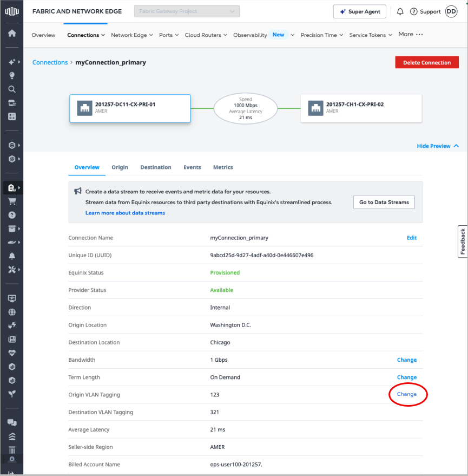
Task: Click the Connections breadcrumb link
Action: (x=50, y=62)
